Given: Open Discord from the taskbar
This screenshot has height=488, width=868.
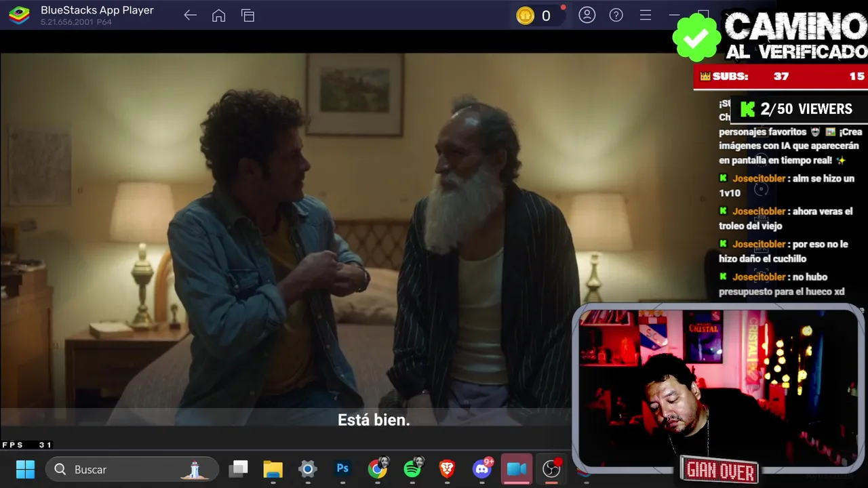Looking at the screenshot, I should coord(482,468).
